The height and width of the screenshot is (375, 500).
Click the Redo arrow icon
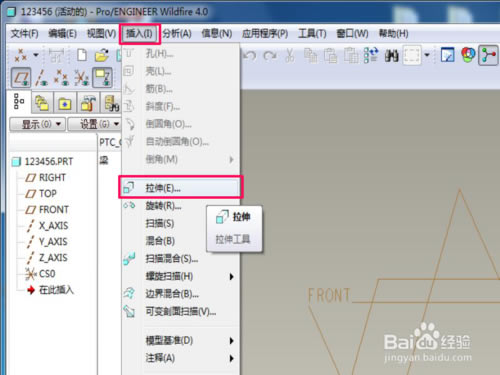270,55
